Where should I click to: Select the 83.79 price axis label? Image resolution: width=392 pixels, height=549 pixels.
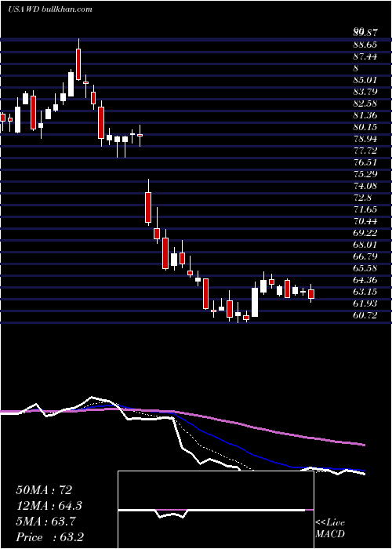point(365,92)
